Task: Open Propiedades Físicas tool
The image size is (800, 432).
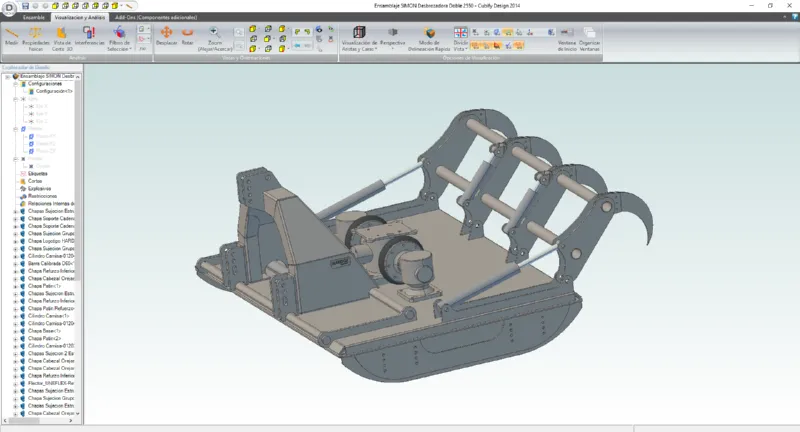Action: pos(35,38)
